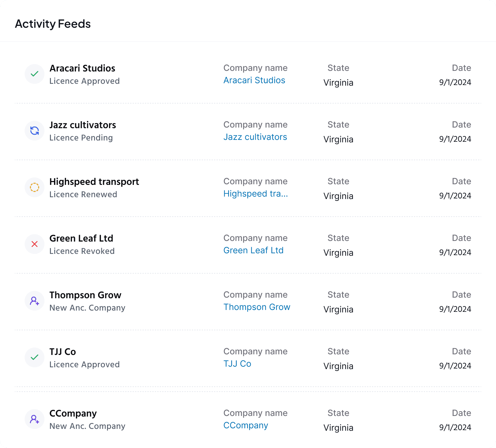Click the dashed orange circle icon for Highspeed transport
496x448 pixels.
click(35, 187)
